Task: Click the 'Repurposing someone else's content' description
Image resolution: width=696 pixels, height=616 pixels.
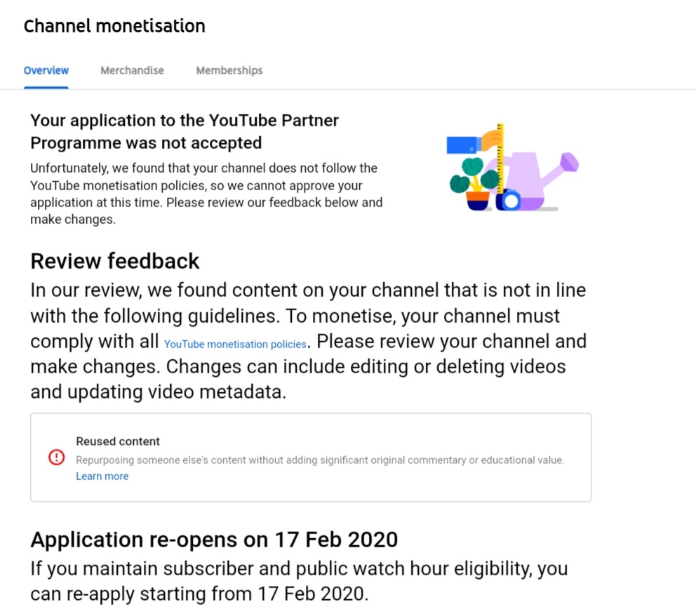Action: click(x=320, y=460)
